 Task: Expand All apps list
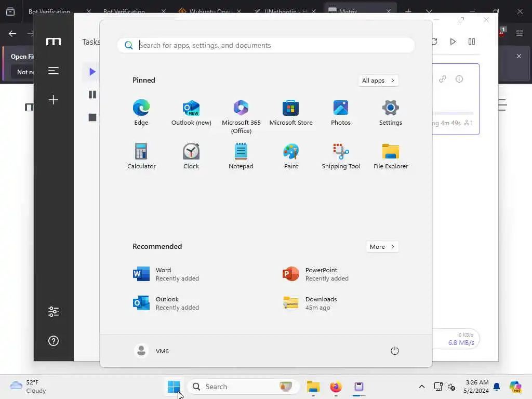(378, 81)
